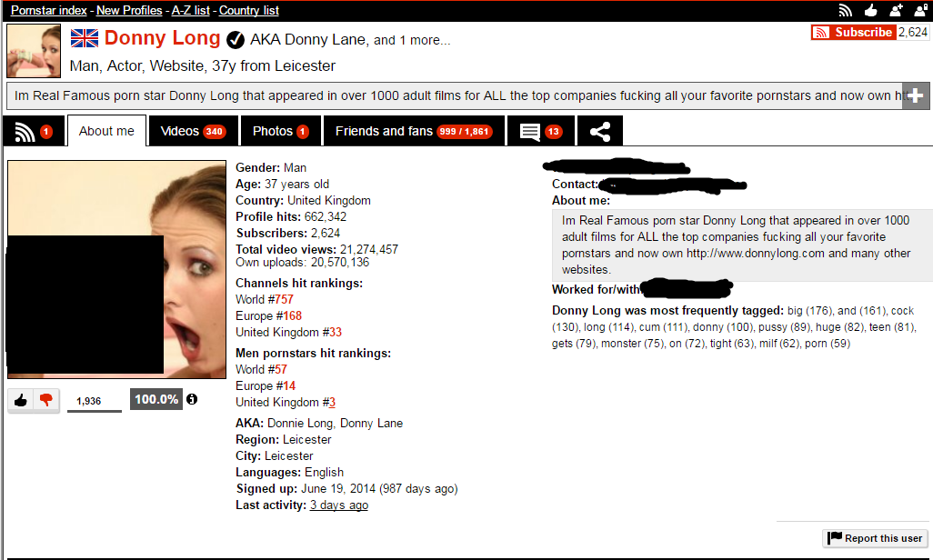Click the "Profile hits: 662,342" line
The height and width of the screenshot is (560, 933).
tap(291, 216)
